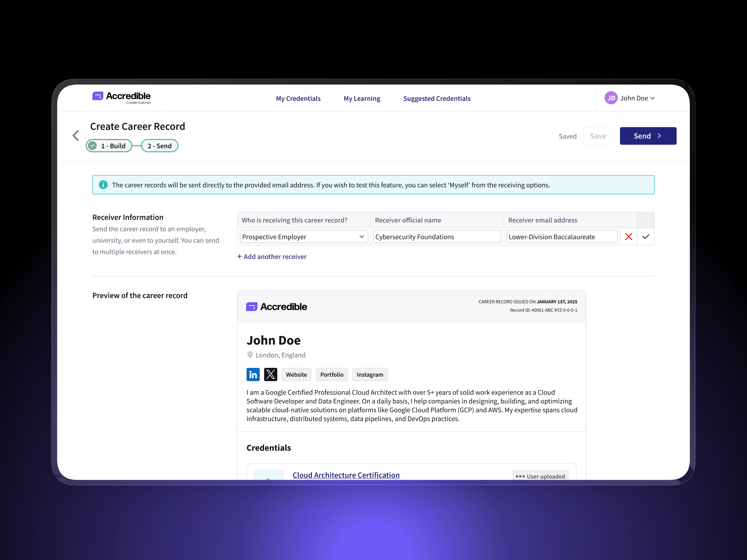747x560 pixels.
Task: Click the back arrow beside Create Career Record
Action: [x=76, y=136]
